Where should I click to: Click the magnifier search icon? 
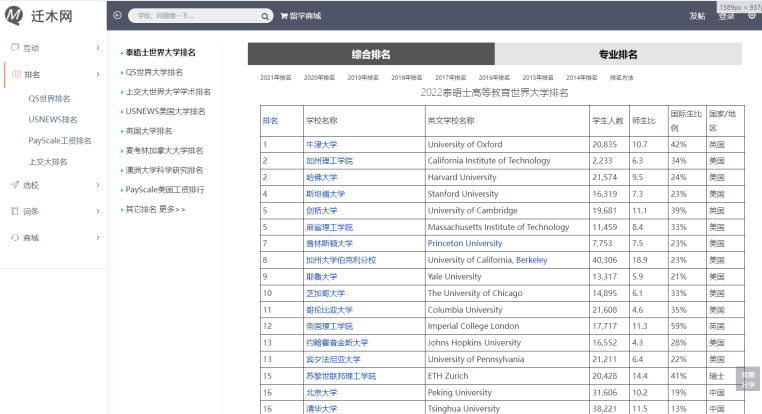point(265,16)
